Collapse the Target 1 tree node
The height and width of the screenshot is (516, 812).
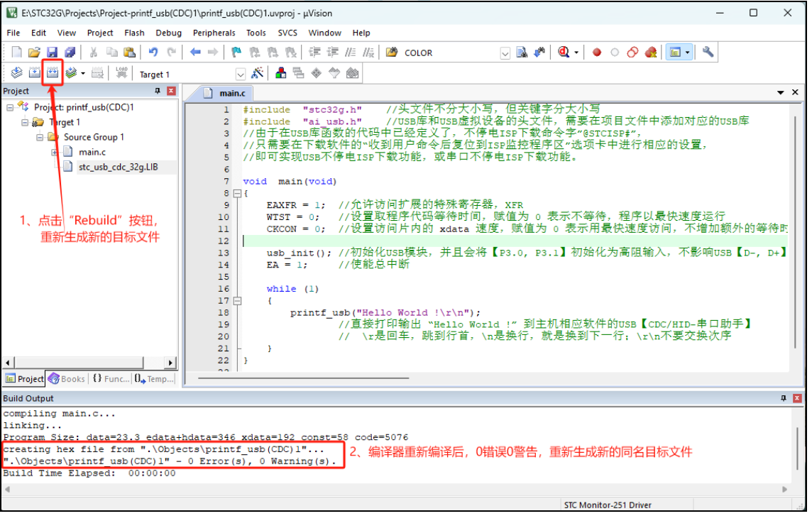coord(25,123)
